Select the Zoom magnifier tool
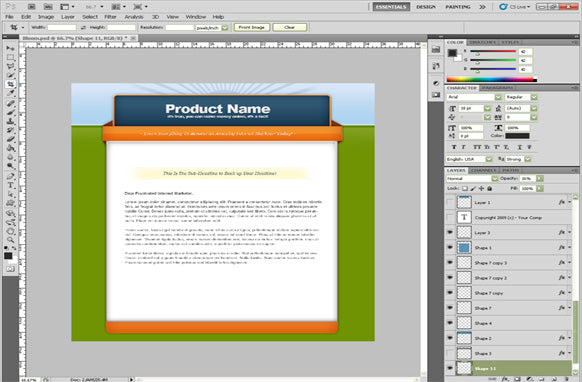Screen dimensions: 582x382 coord(10,240)
